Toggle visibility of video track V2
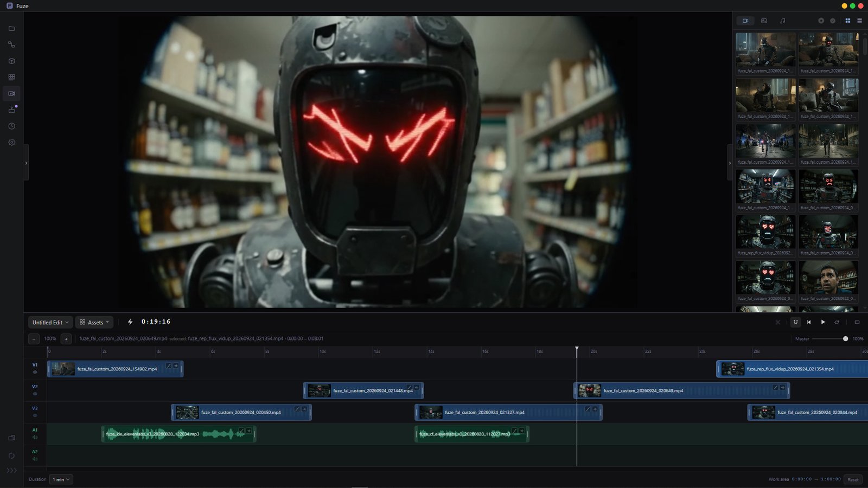Screen dimensions: 868x488 [35, 394]
